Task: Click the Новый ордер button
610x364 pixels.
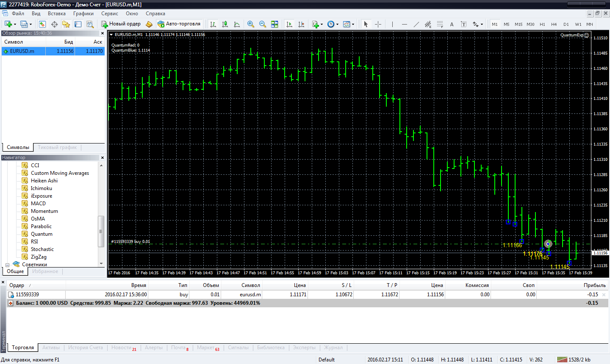Action: [121, 24]
